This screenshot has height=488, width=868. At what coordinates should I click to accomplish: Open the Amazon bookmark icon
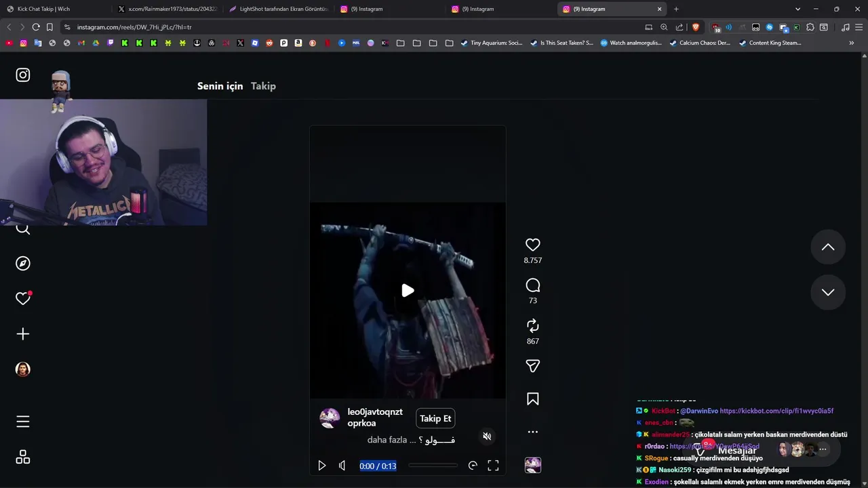[298, 43]
